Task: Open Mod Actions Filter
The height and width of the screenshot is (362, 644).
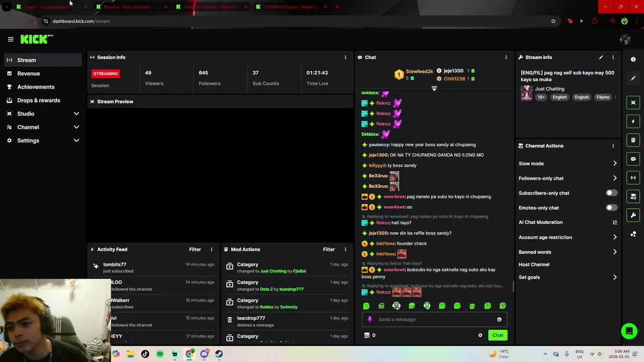Action: click(x=329, y=249)
